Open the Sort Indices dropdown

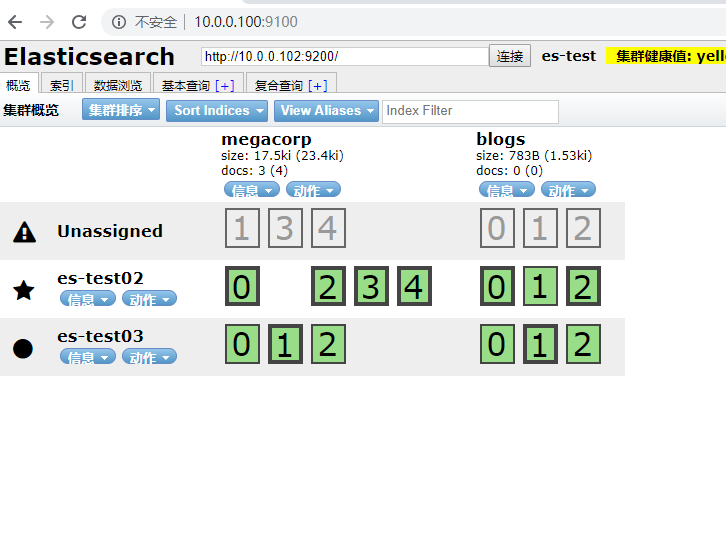[217, 111]
